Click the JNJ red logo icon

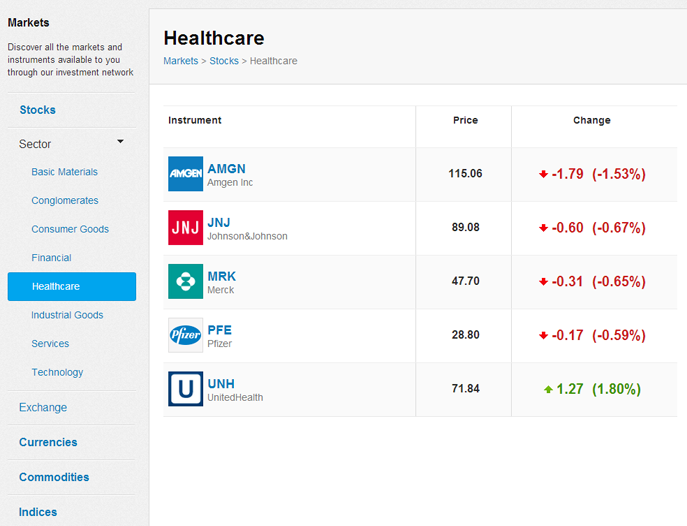click(x=185, y=228)
